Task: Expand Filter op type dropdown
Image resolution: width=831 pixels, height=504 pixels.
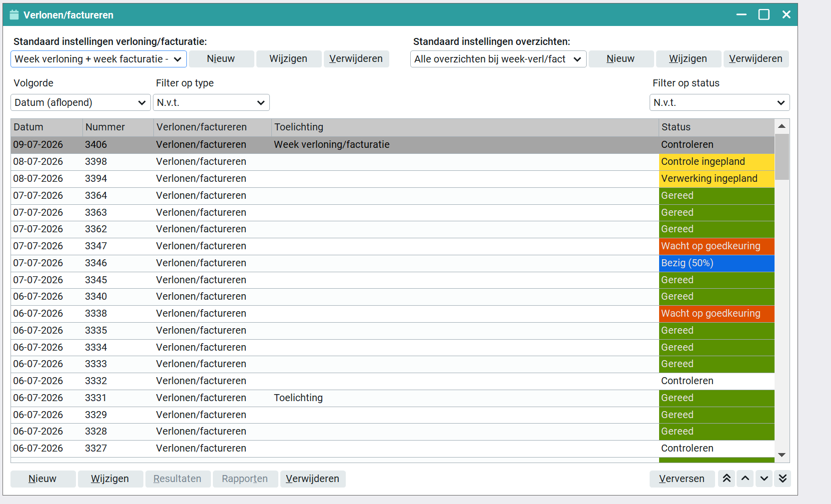Action: [x=211, y=102]
